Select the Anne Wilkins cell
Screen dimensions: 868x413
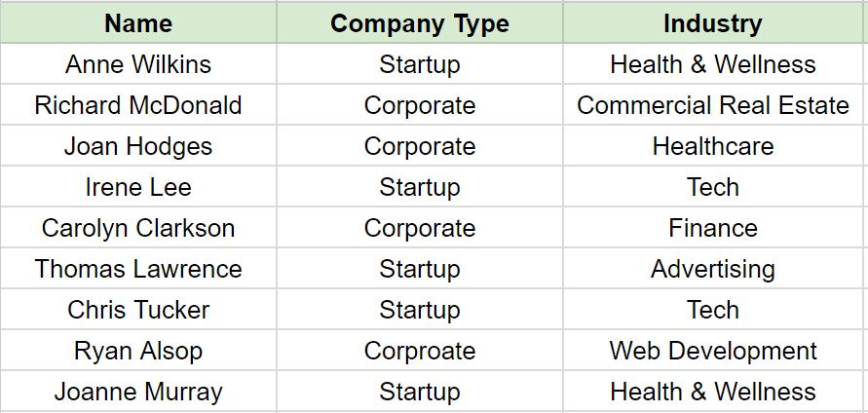pyautogui.click(x=138, y=64)
